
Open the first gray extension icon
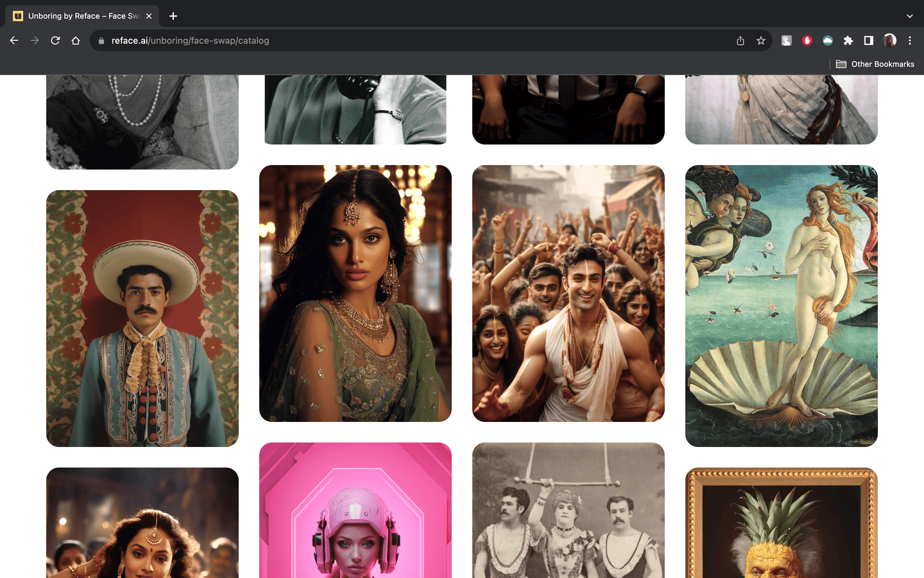point(787,40)
